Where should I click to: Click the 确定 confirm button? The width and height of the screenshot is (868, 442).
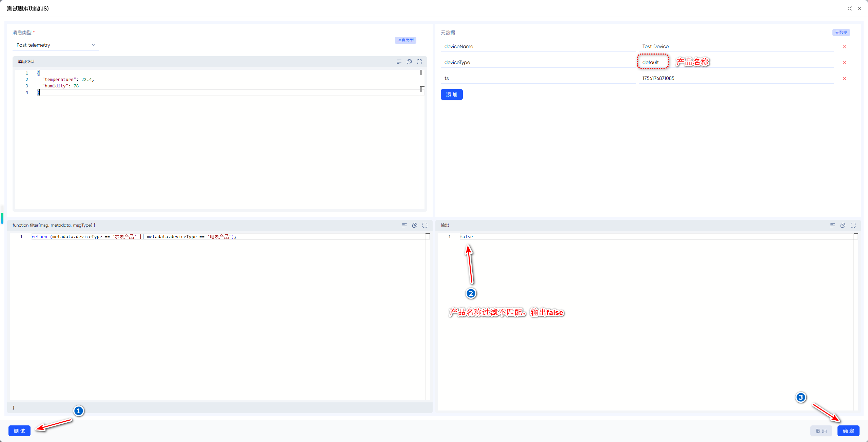pyautogui.click(x=848, y=431)
